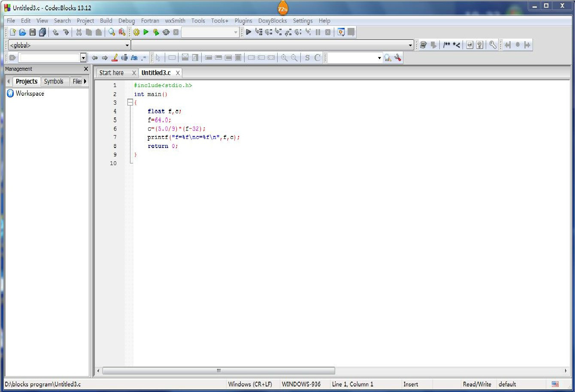Undo the last edit
The height and width of the screenshot is (392, 575).
coord(56,32)
